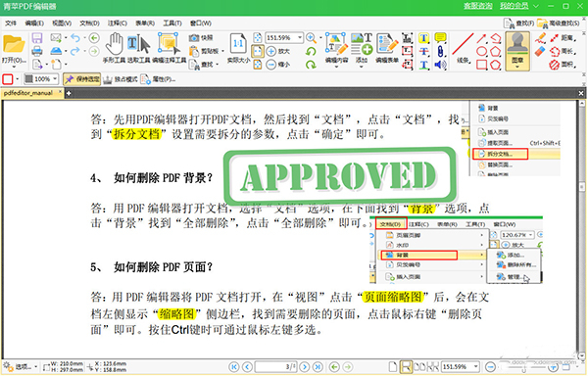588x376 pixels.
Task: Toggle Keep Selected (保持选定) mode
Action: point(82,79)
